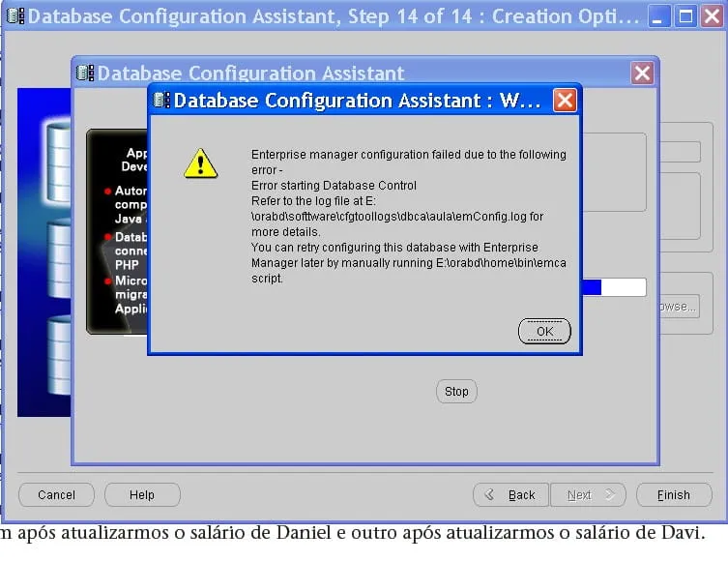Go Back to the previous step

[510, 494]
